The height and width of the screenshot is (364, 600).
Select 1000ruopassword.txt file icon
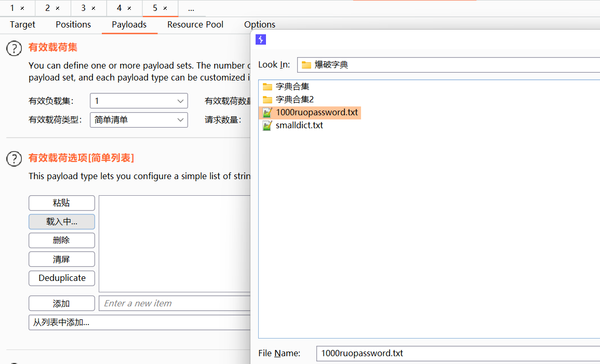click(x=267, y=112)
